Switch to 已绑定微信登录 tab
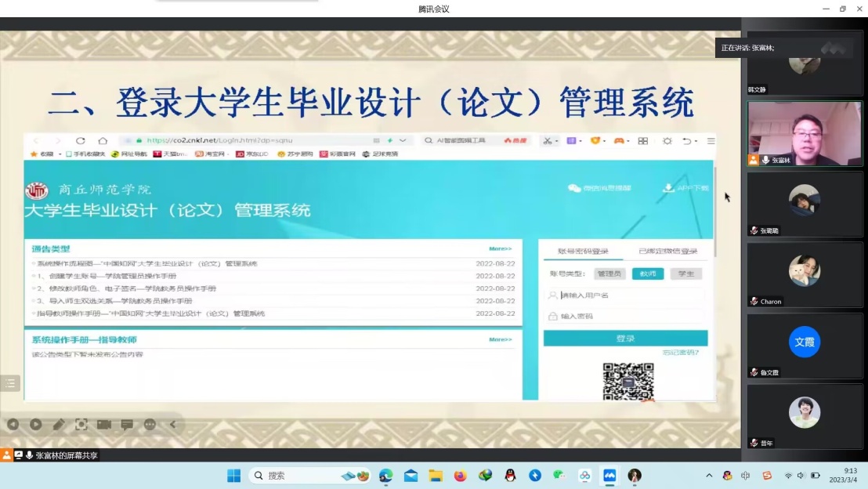 667,252
